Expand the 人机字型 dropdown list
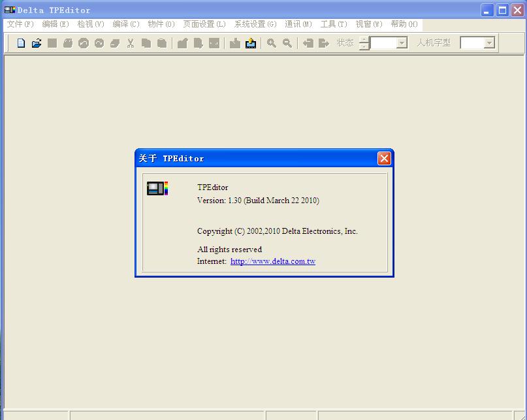 pos(490,43)
